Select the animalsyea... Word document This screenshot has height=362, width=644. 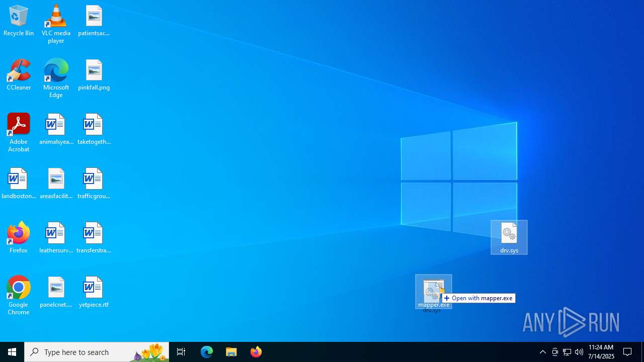point(56,130)
